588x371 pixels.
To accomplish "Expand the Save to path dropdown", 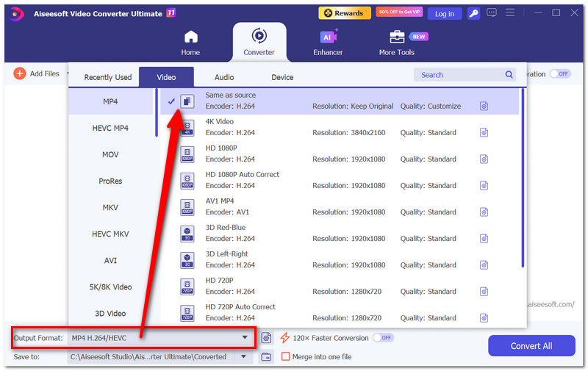I will [x=244, y=357].
